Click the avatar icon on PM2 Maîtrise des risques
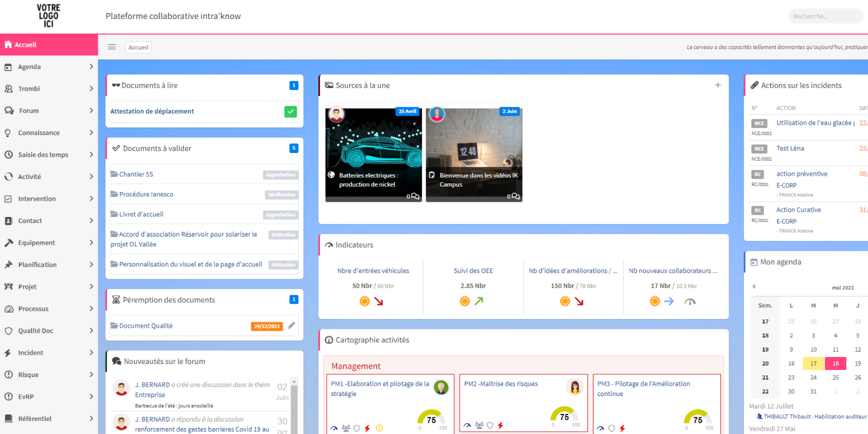This screenshot has height=434, width=868. (x=574, y=387)
